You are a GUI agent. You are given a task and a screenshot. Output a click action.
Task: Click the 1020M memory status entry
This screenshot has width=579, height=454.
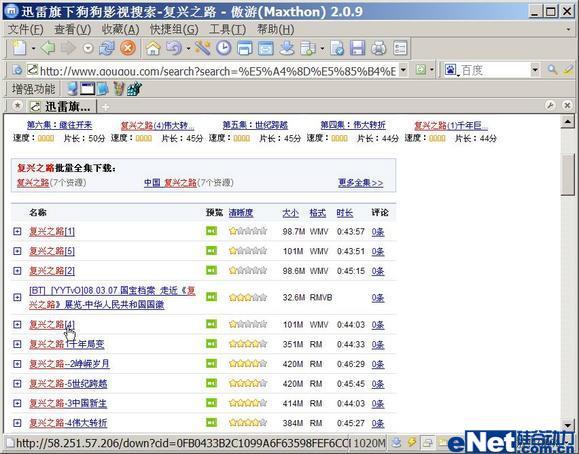[x=370, y=443]
